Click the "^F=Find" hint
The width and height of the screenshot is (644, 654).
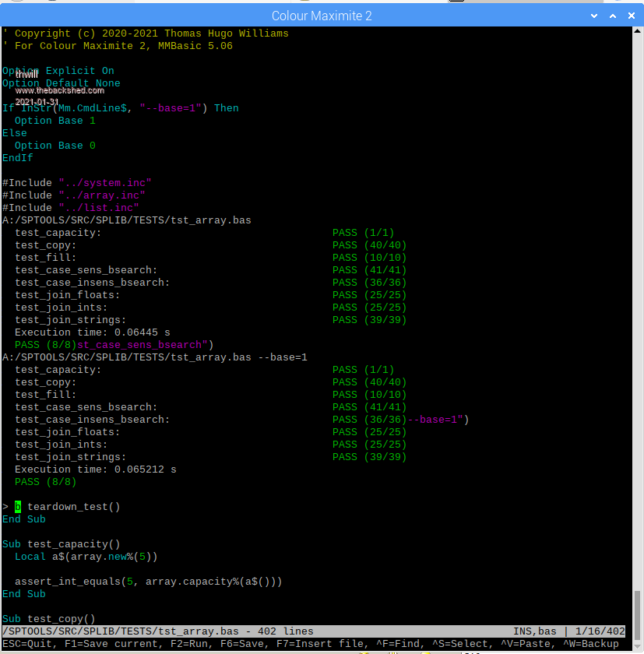[397, 644]
